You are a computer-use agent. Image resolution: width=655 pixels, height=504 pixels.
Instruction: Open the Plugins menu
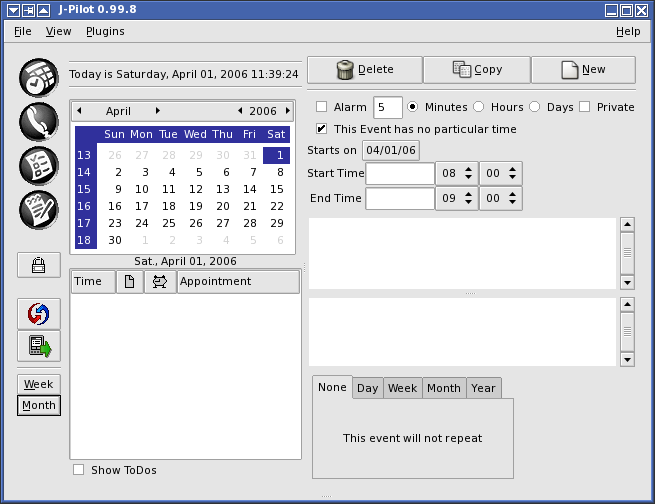(105, 31)
